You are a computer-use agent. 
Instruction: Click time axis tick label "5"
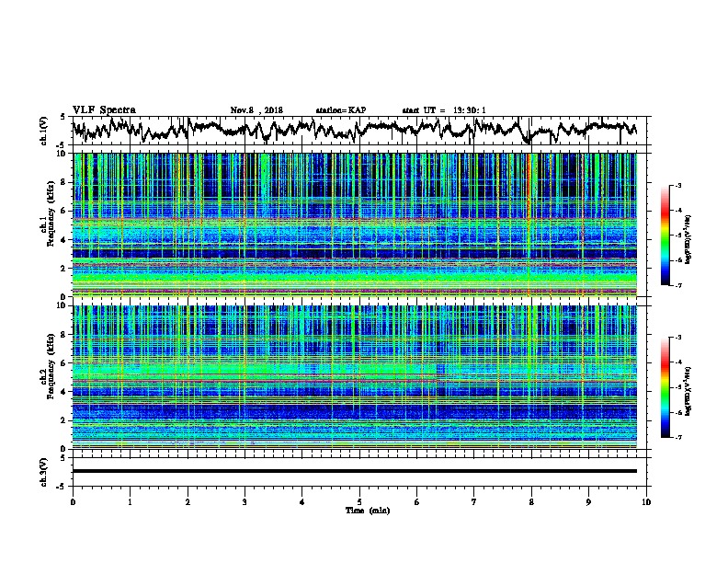pyautogui.click(x=359, y=501)
